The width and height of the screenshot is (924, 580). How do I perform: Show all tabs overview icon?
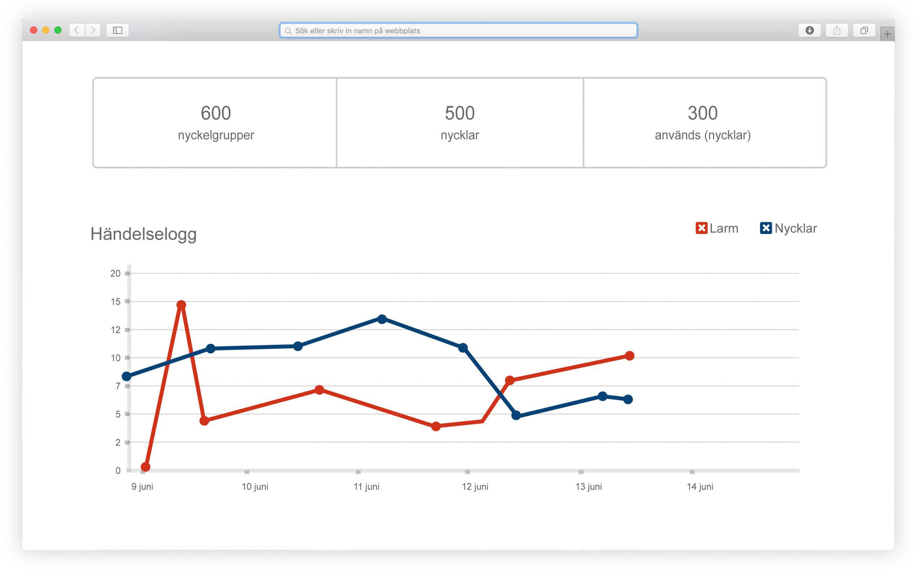pyautogui.click(x=864, y=30)
